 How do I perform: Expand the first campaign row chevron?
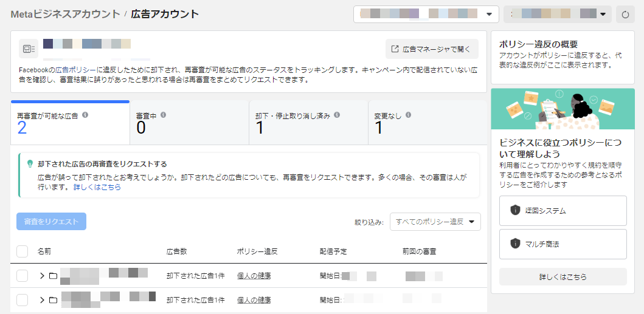42,276
